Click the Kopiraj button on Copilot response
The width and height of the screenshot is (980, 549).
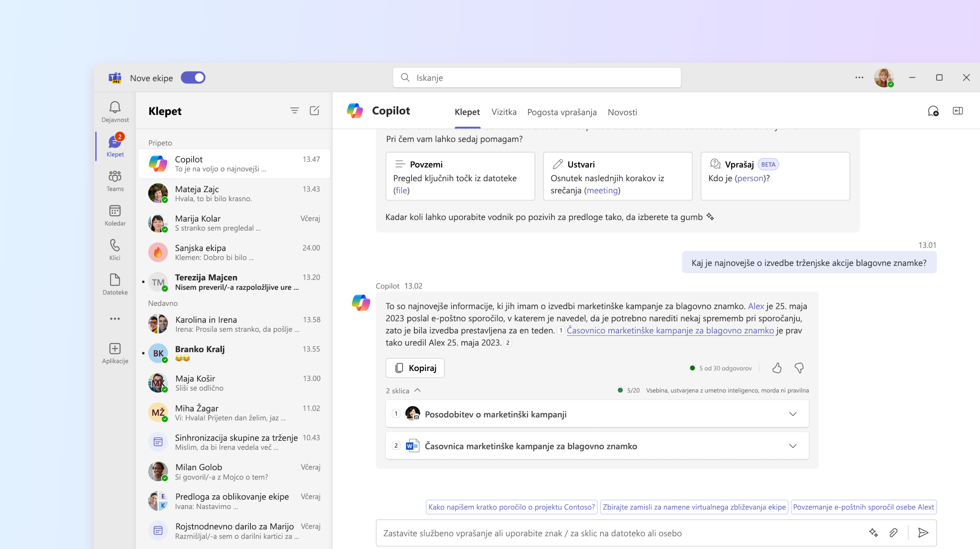(x=415, y=367)
